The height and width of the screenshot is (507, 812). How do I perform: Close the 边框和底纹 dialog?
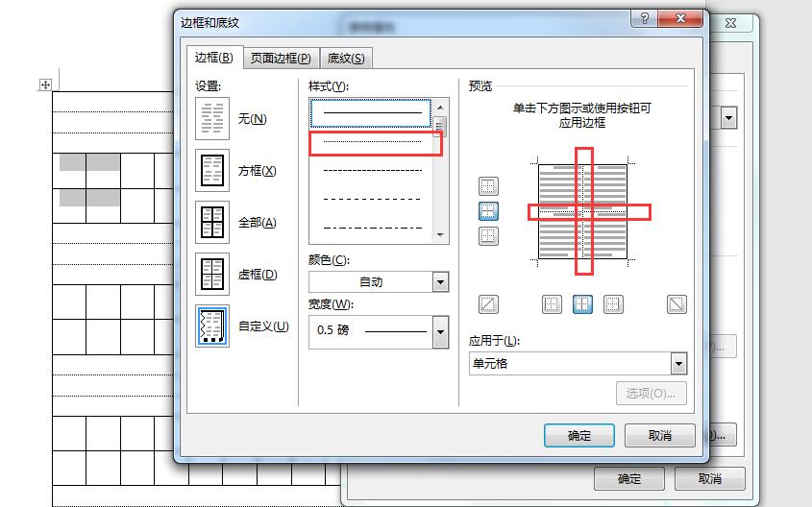click(680, 18)
